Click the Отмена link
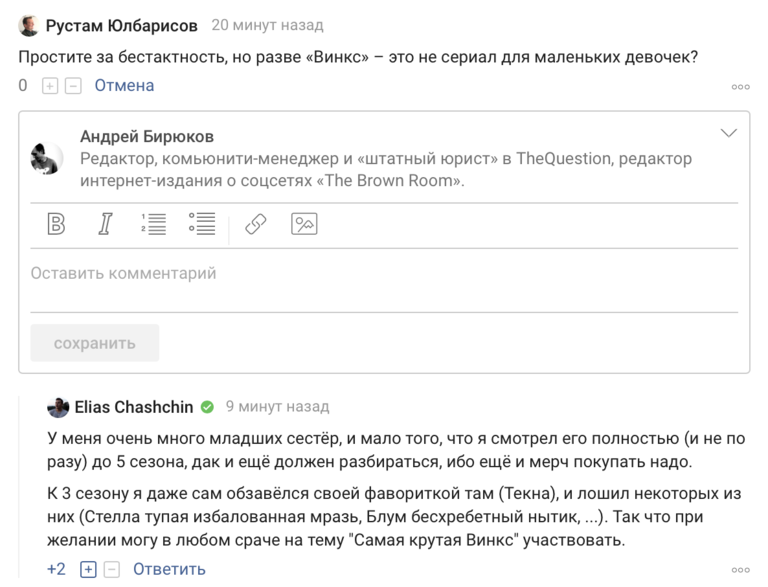Image resolution: width=768 pixels, height=587 pixels. pyautogui.click(x=124, y=85)
